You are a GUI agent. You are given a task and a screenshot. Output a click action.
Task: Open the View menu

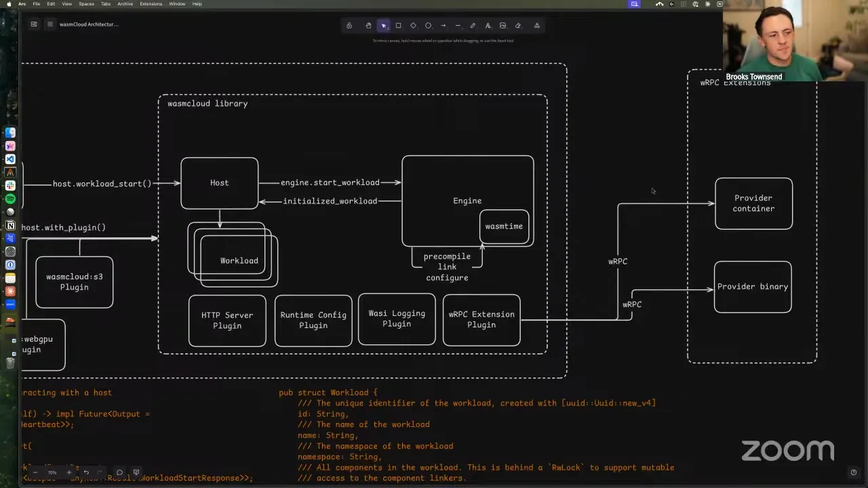(x=67, y=4)
